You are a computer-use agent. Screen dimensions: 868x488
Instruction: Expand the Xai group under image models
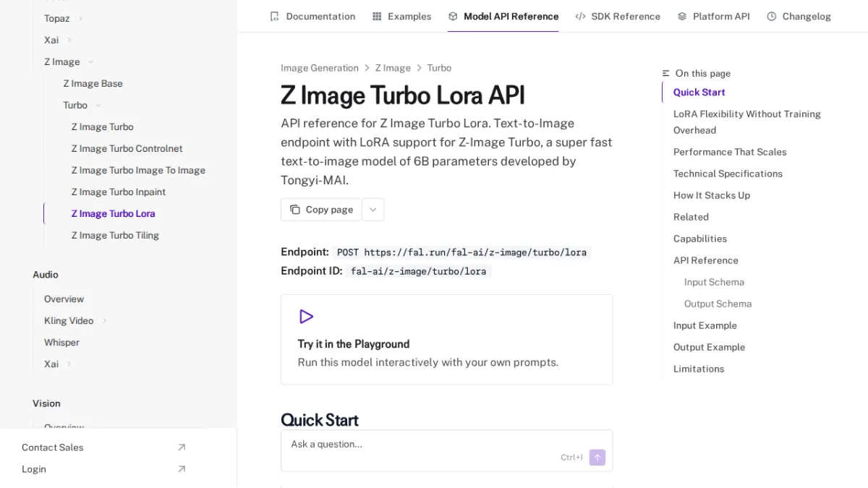click(x=69, y=40)
